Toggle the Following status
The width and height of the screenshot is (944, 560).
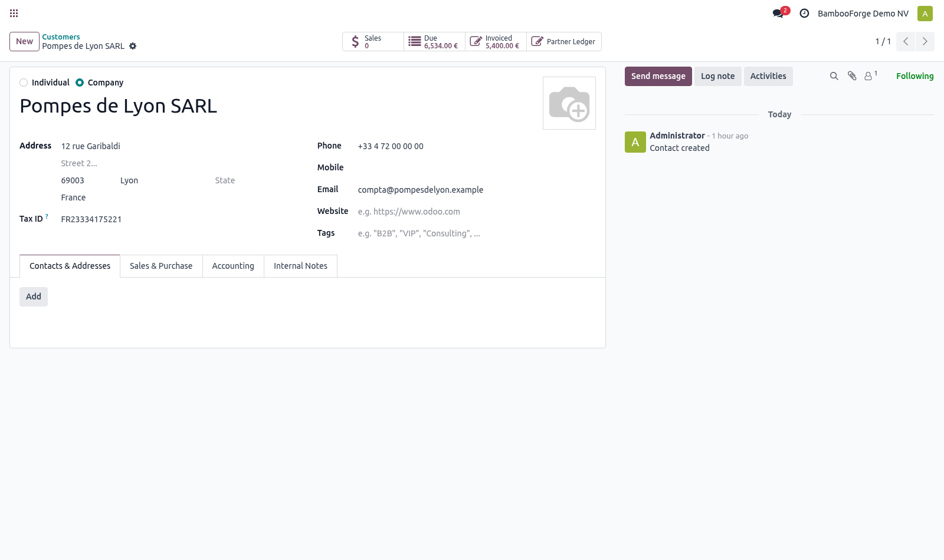(x=914, y=76)
